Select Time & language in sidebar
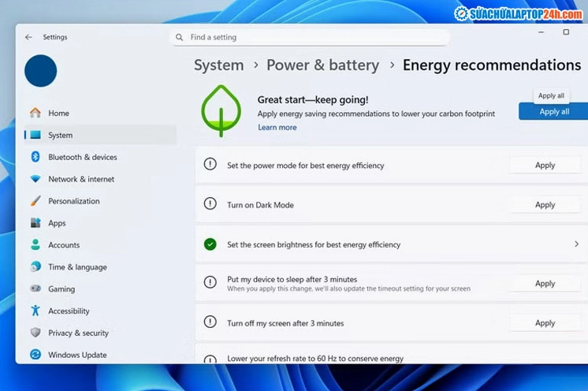Viewport: 588px width, 391px height. coord(77,267)
